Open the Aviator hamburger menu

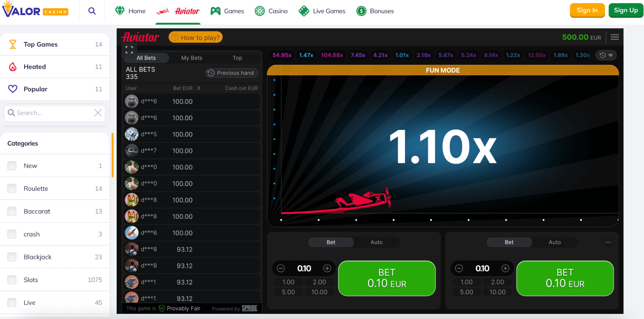pyautogui.click(x=615, y=37)
